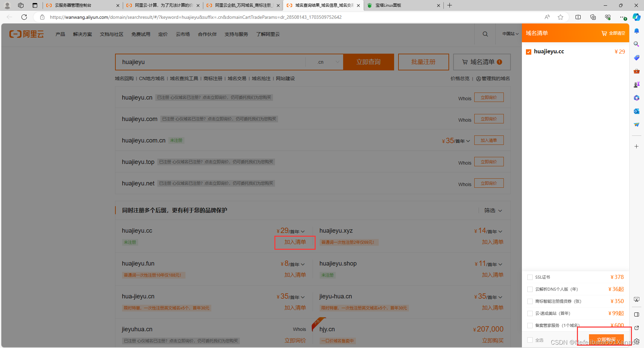Image resolution: width=644 pixels, height=348 pixels.
Task: Open Microsoft 365 icon in sidebar
Action: 636,98
